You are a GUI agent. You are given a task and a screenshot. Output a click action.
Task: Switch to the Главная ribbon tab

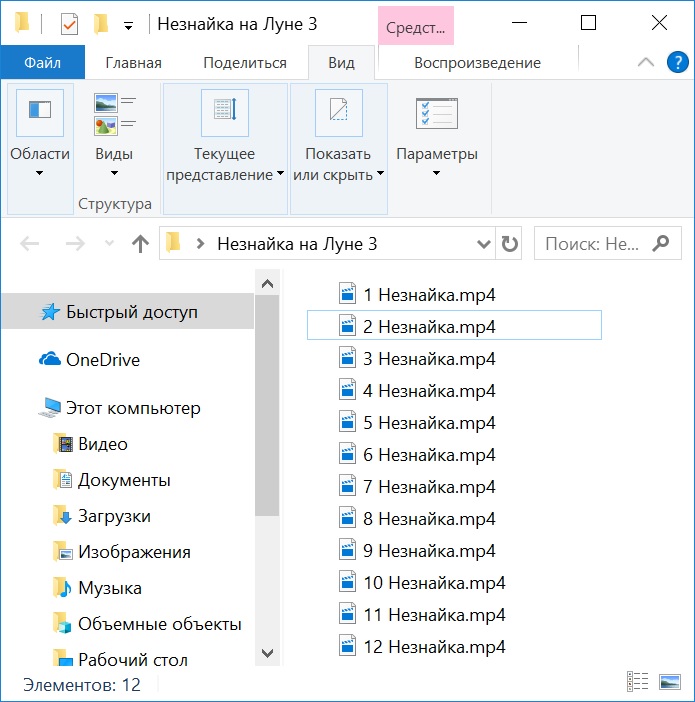click(133, 63)
